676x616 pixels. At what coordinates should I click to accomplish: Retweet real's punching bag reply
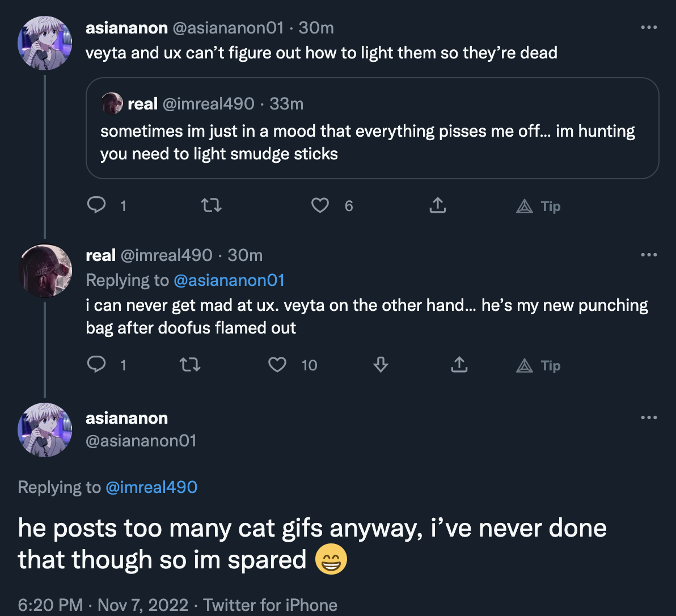click(x=189, y=365)
